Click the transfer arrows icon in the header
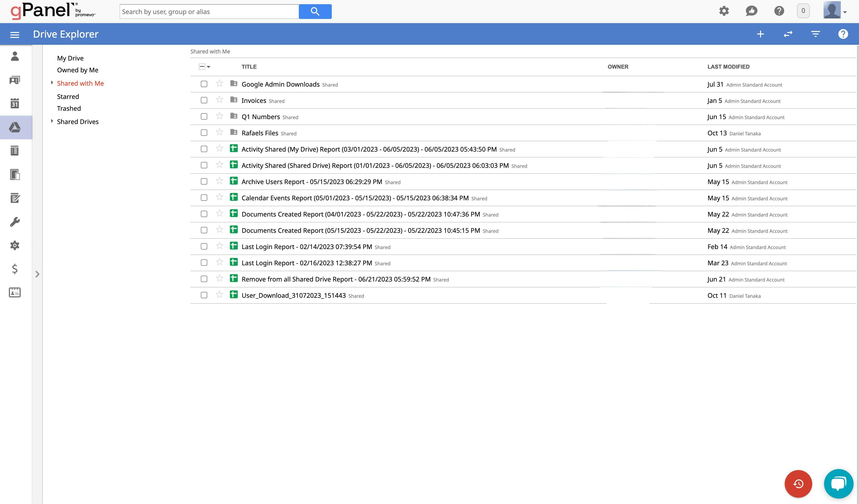 pyautogui.click(x=788, y=34)
